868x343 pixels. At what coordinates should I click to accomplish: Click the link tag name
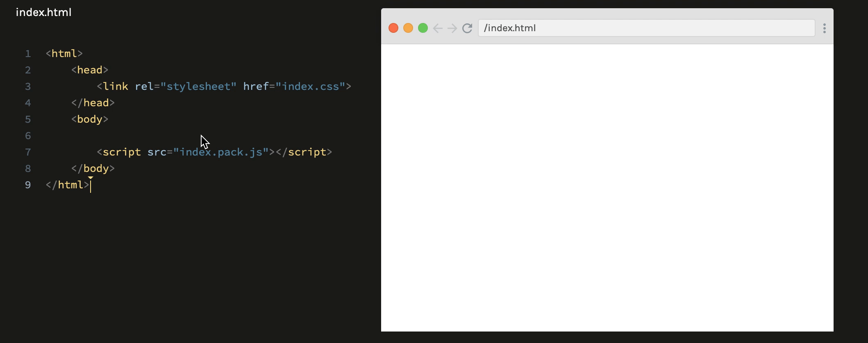tap(115, 87)
